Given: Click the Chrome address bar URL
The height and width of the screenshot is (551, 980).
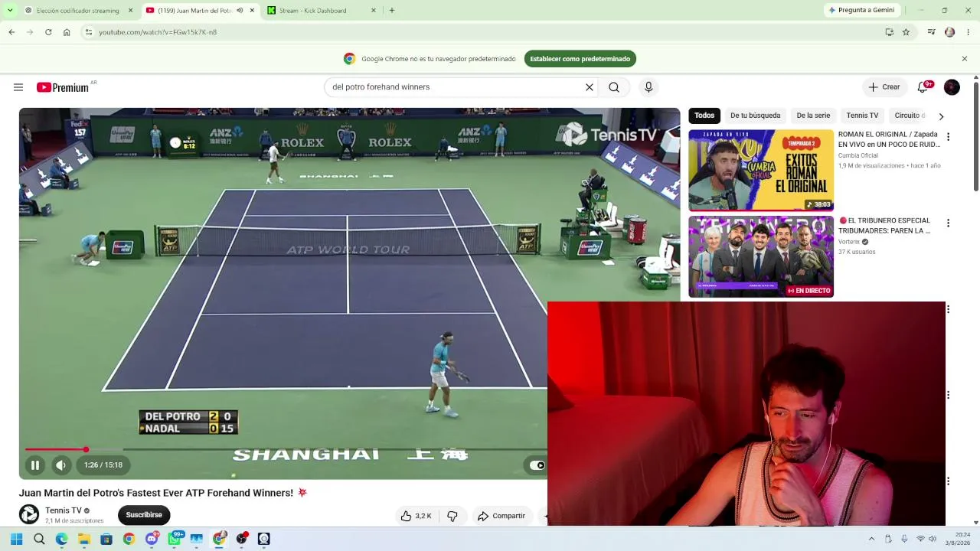Looking at the screenshot, I should tap(158, 32).
